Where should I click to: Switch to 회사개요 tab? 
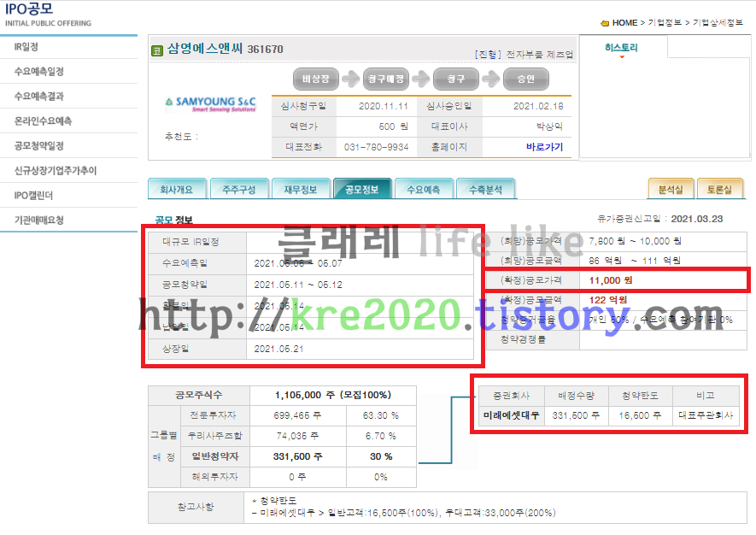pyautogui.click(x=177, y=189)
